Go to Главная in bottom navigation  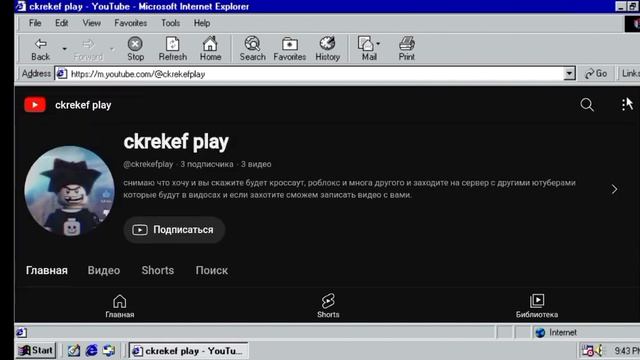120,306
